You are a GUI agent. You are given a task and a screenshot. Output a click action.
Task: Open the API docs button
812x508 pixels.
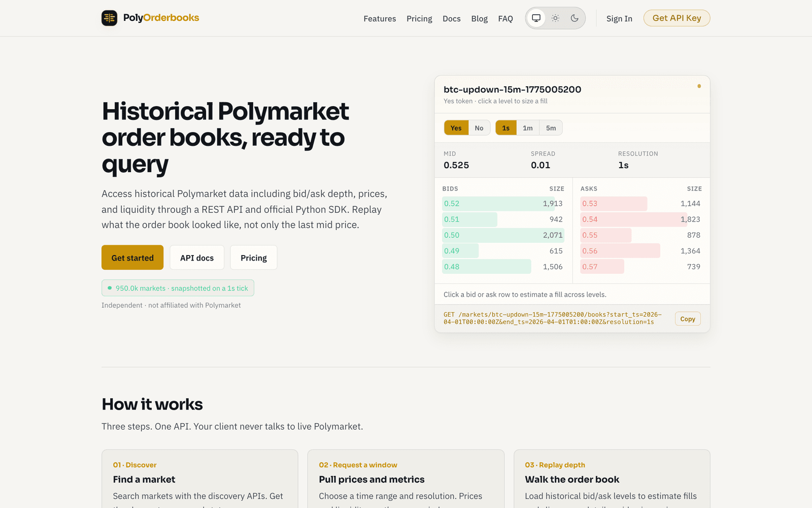coord(197,258)
